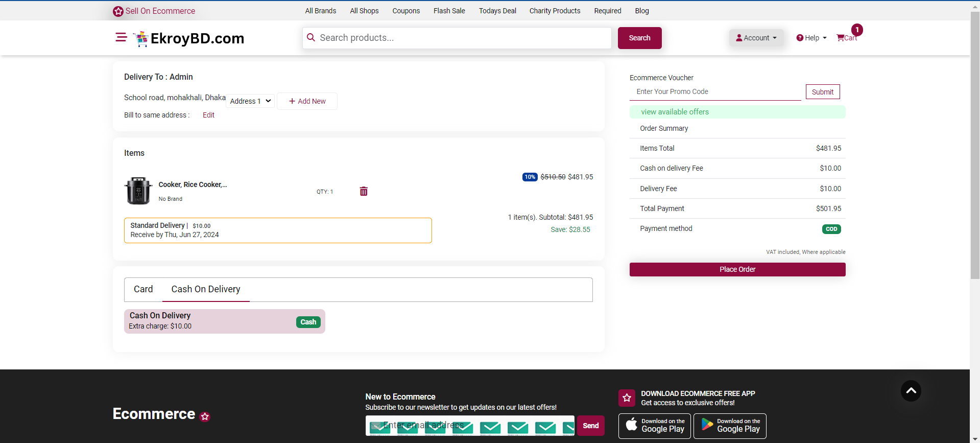Click the scroll-to-top arrow button
This screenshot has width=980, height=443.
tap(911, 391)
